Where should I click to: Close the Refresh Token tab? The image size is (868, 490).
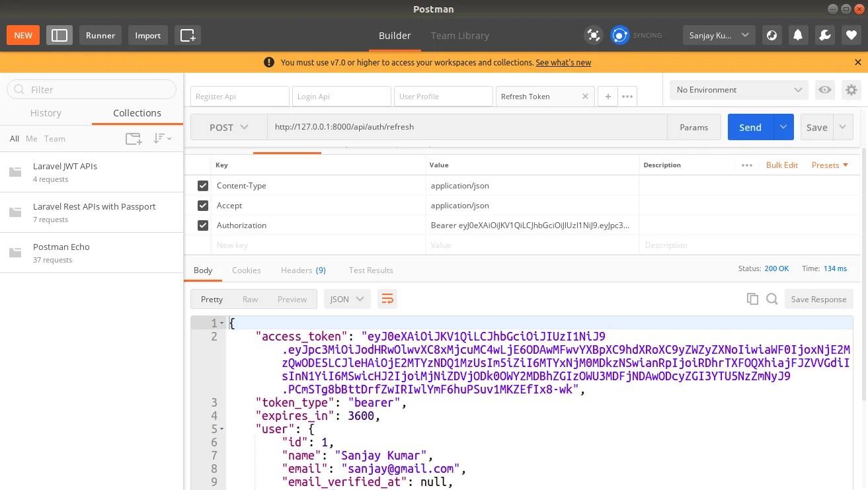point(585,97)
